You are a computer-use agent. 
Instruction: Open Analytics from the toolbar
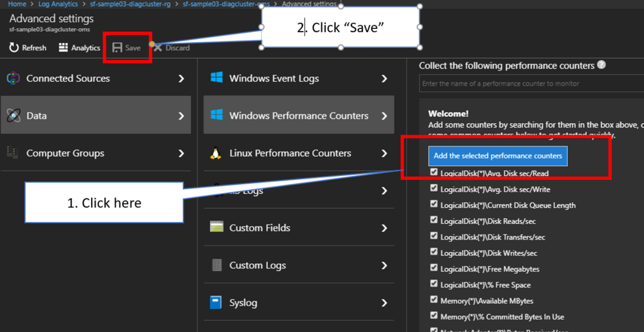pos(80,48)
